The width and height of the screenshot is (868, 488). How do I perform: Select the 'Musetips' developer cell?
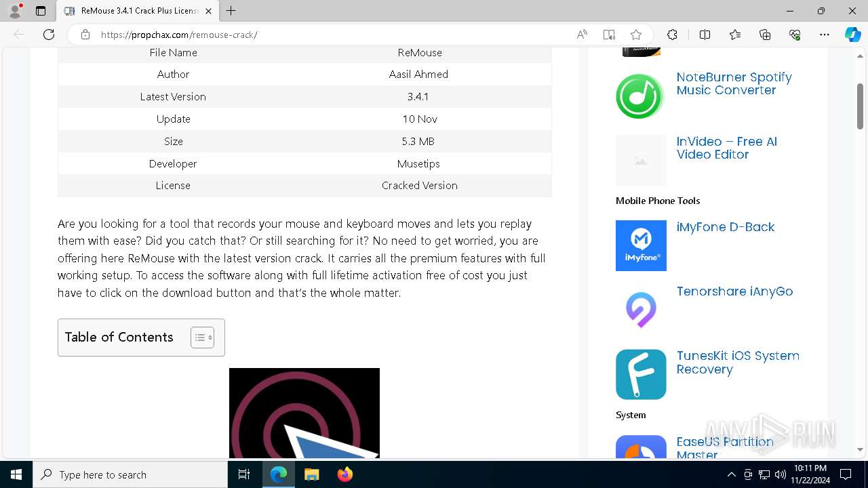[x=418, y=164]
